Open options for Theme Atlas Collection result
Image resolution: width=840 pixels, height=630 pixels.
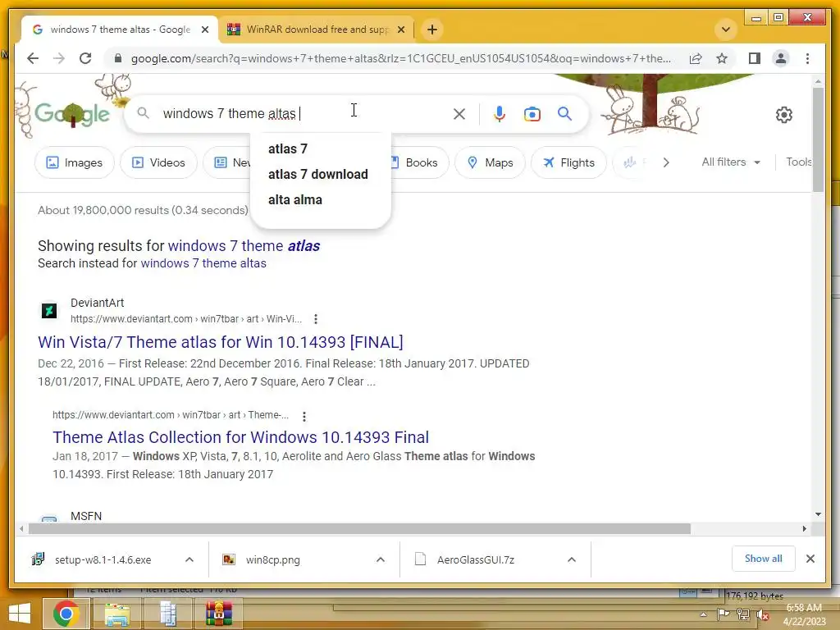point(304,416)
